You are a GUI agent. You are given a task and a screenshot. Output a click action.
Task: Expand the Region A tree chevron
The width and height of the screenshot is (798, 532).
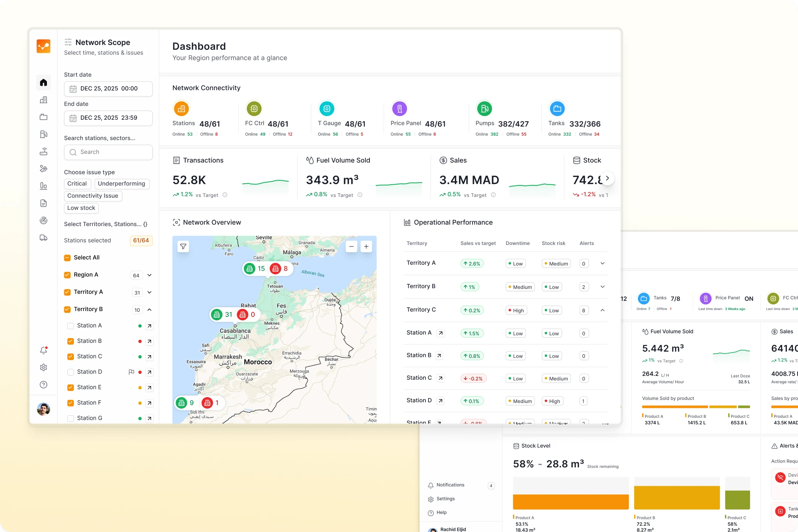150,275
